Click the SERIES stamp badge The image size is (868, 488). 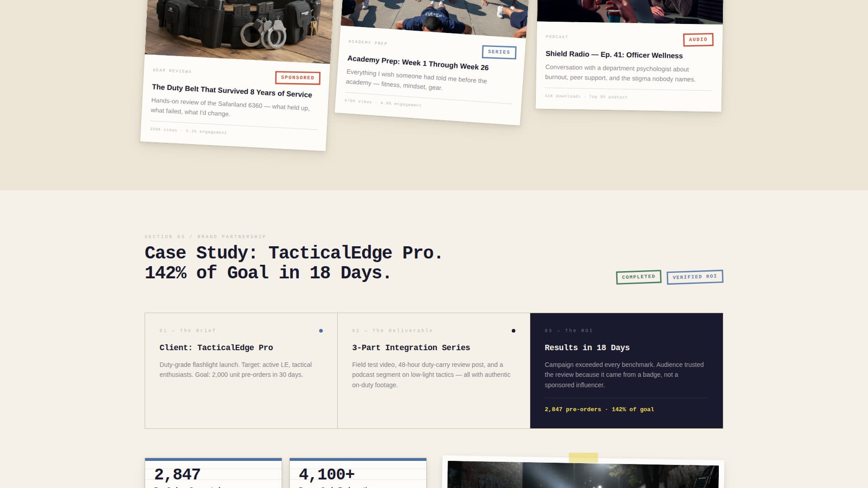[x=499, y=52]
